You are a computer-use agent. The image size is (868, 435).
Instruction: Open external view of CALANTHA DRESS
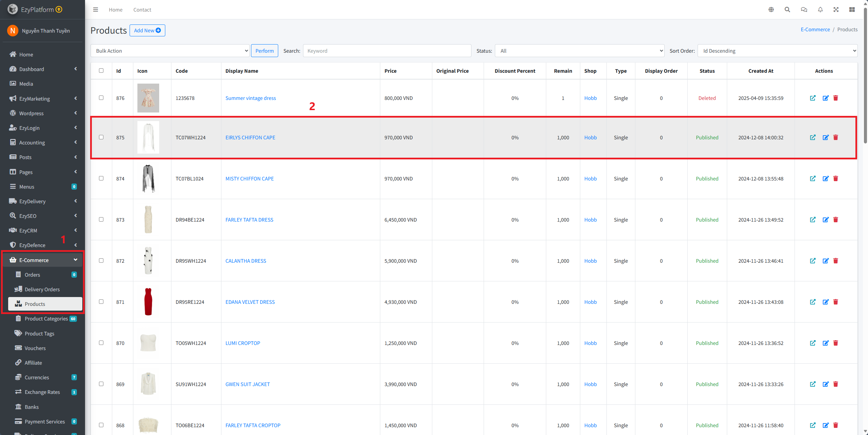point(813,261)
